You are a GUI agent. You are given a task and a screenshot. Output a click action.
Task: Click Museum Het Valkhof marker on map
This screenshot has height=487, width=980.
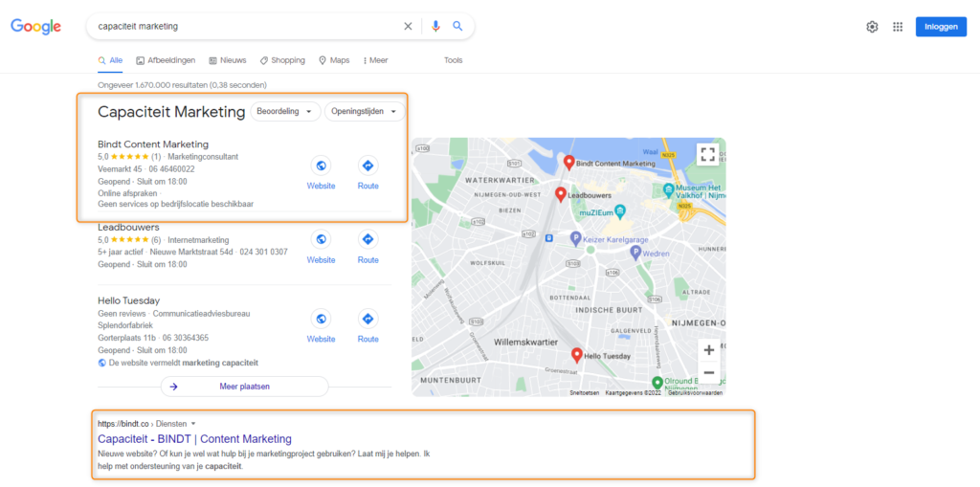[669, 188]
